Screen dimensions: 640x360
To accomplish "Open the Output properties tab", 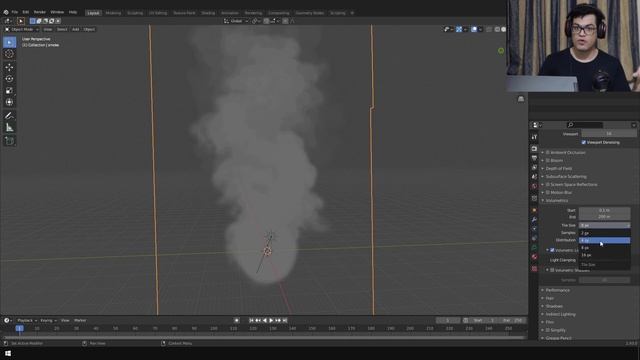I will (534, 158).
